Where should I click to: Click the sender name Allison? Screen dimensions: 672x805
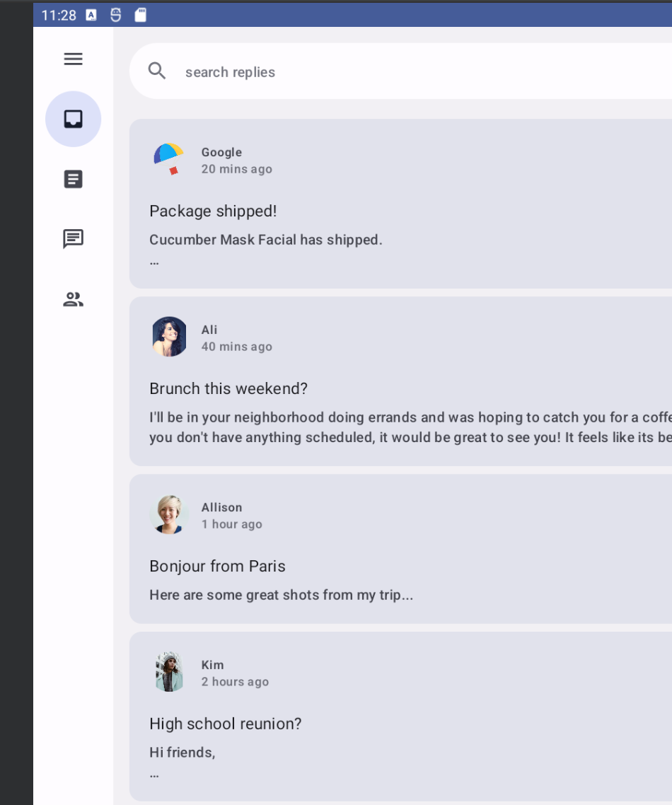pyautogui.click(x=221, y=507)
